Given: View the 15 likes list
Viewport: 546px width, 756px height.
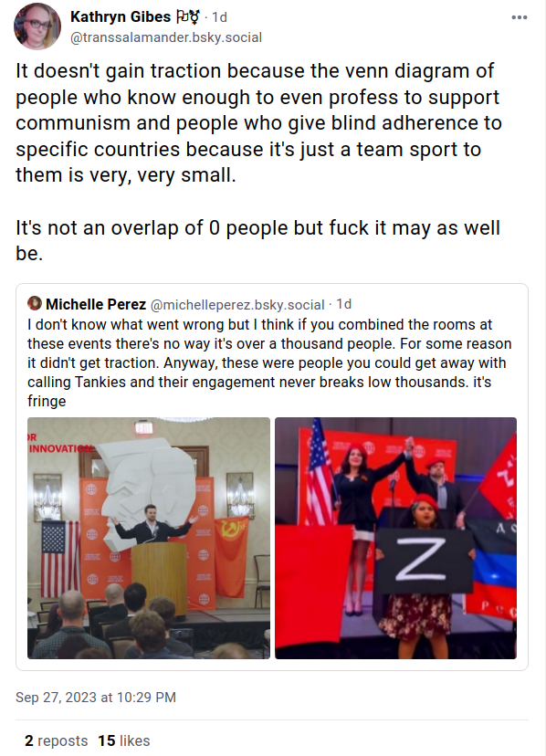Looking at the screenshot, I should (x=124, y=740).
